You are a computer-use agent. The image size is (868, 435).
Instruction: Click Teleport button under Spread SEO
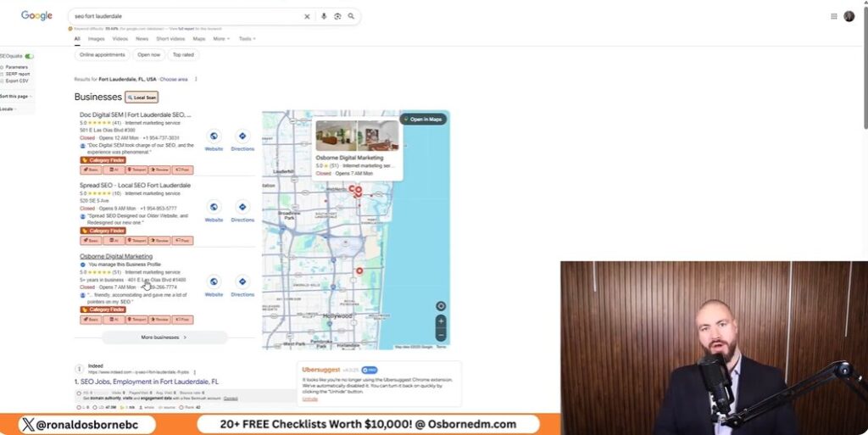coord(136,241)
